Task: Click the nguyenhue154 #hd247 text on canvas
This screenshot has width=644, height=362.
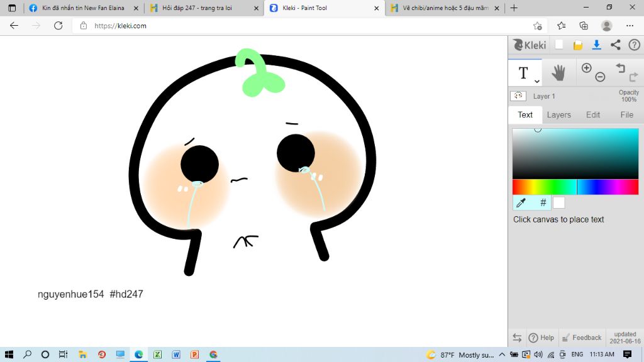Action: point(91,294)
